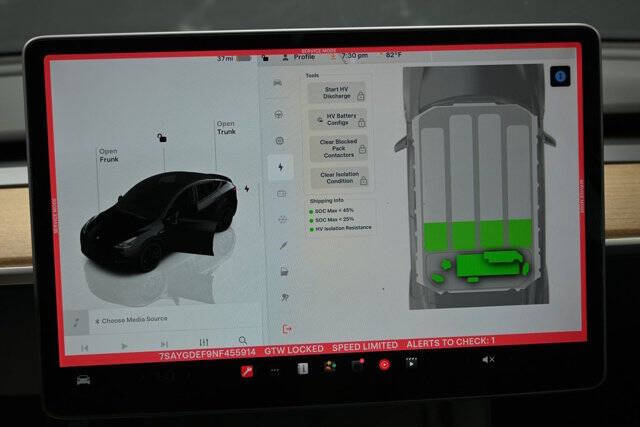The height and width of the screenshot is (427, 640).
Task: Click Clear Isolation Condition button
Action: [340, 178]
